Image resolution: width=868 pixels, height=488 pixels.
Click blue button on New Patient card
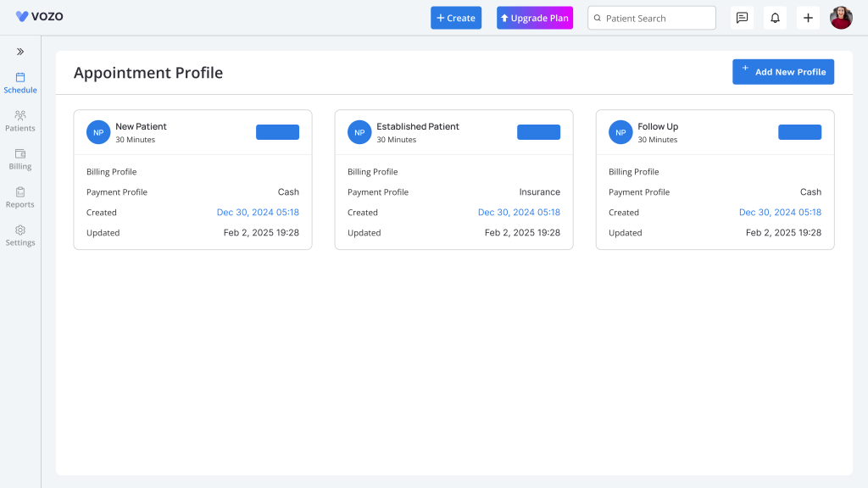pyautogui.click(x=277, y=132)
